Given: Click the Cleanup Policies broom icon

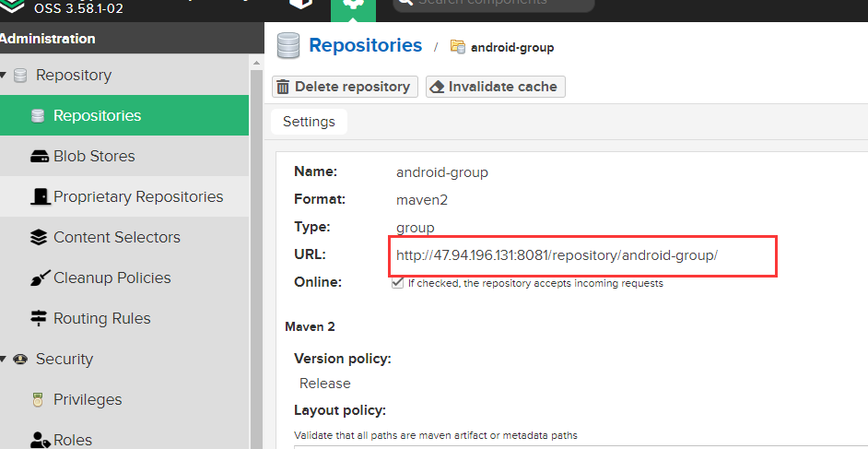Looking at the screenshot, I should click(39, 278).
